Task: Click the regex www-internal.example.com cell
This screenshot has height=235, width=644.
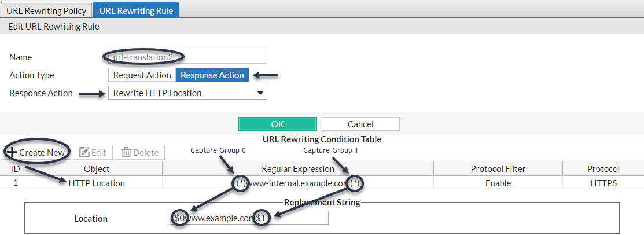Action: [298, 183]
